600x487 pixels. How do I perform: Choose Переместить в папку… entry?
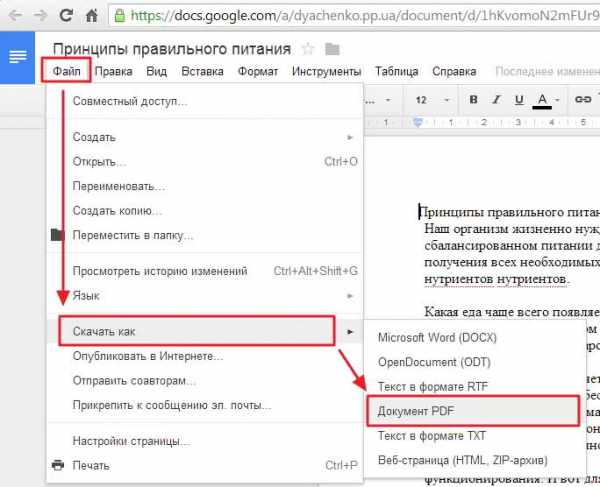tap(205, 235)
